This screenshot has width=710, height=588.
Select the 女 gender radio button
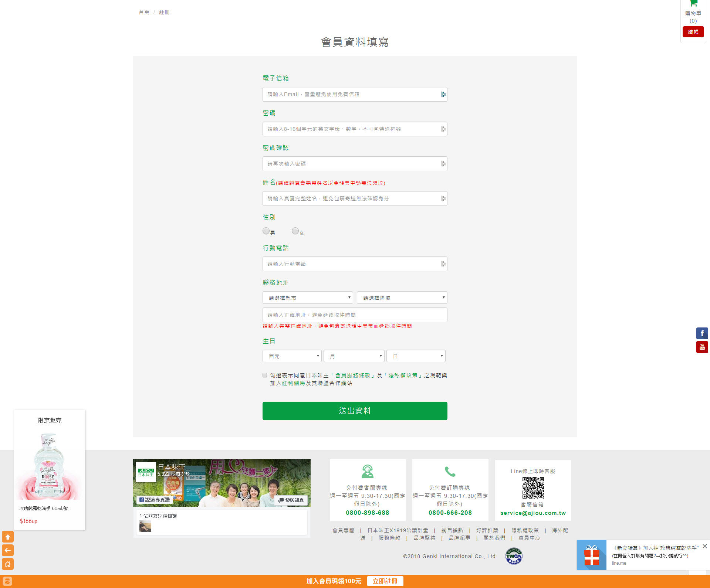click(295, 231)
